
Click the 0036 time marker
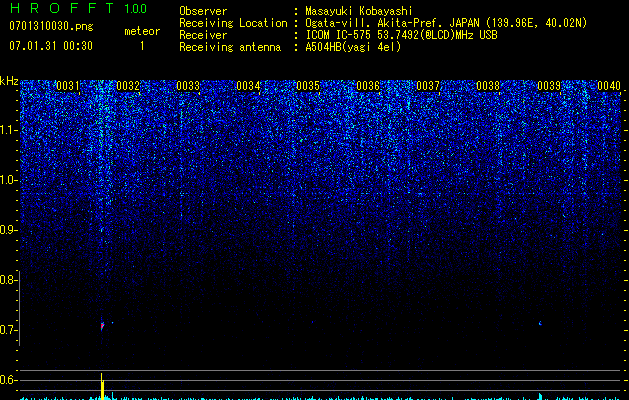[x=368, y=86]
